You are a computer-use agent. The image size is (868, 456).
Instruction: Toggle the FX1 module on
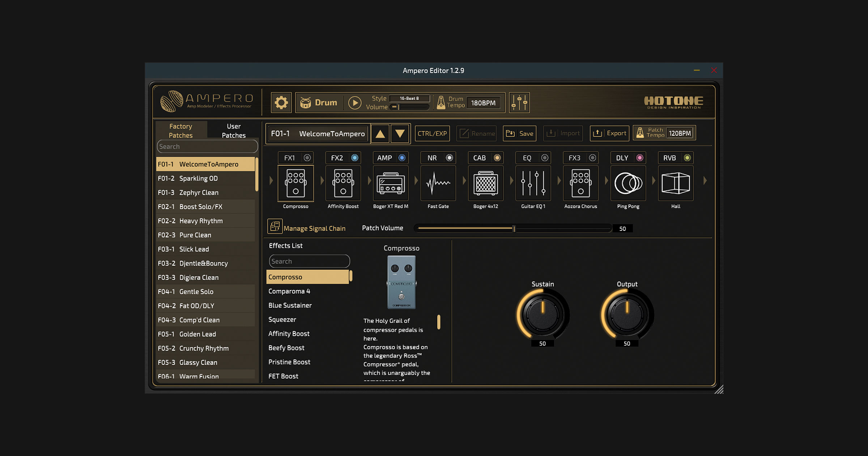tap(307, 158)
